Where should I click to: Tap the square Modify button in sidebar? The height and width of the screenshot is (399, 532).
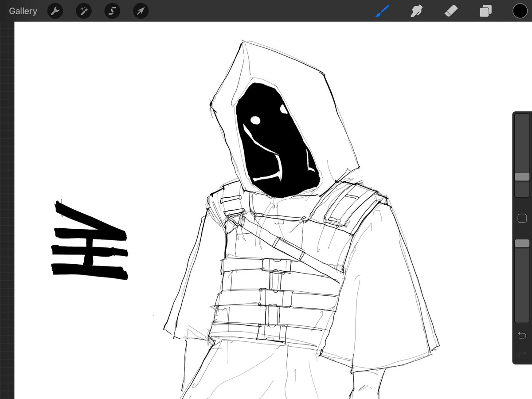click(x=522, y=218)
